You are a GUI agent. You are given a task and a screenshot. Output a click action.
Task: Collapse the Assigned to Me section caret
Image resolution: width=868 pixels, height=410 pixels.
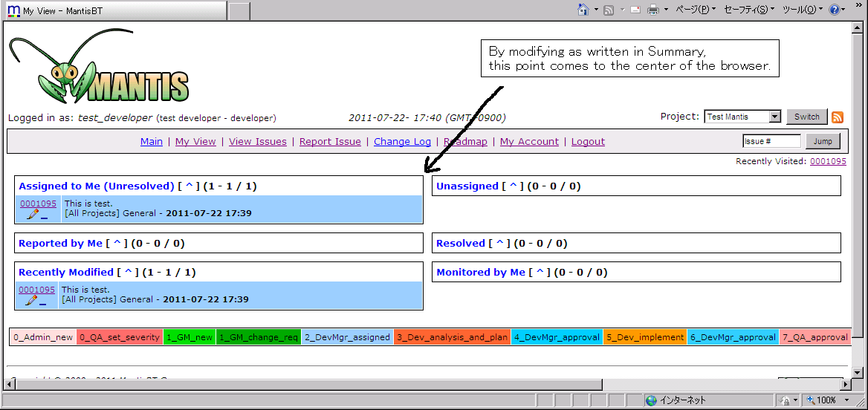pyautogui.click(x=190, y=186)
